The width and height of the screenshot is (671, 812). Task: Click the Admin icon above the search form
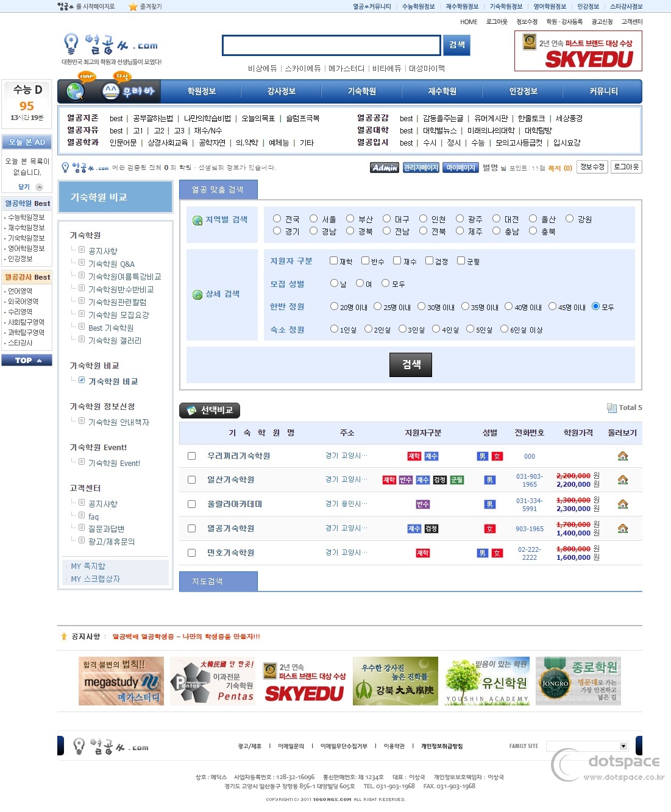coord(385,167)
